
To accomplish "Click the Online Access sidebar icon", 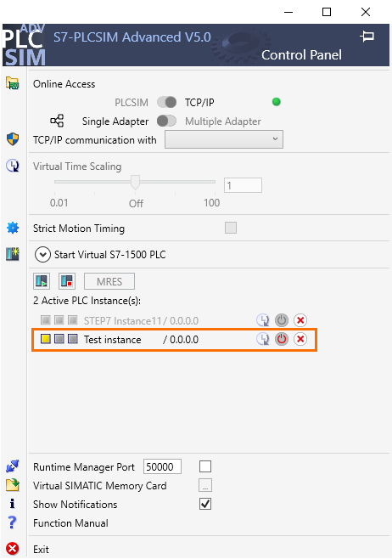I will 13,83.
